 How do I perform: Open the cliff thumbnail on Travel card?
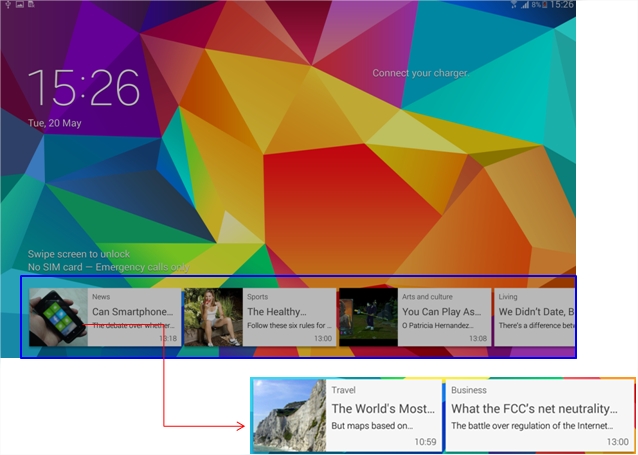click(290, 416)
